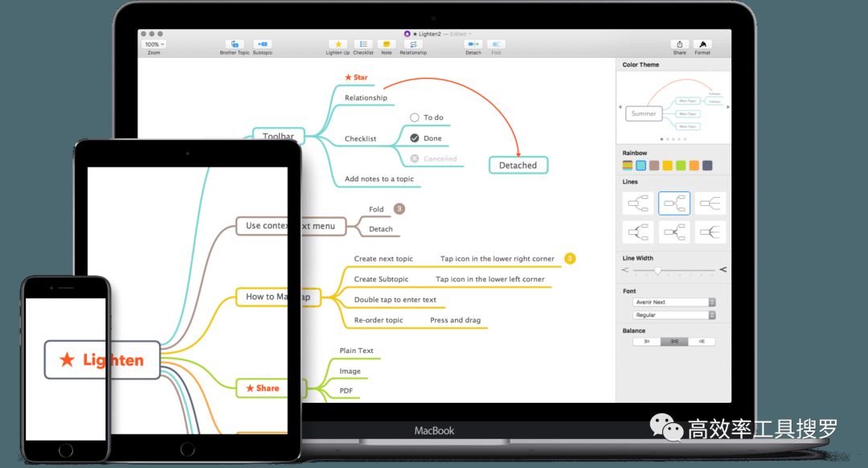The height and width of the screenshot is (468, 868).
Task: Click the Detach toolbar icon
Action: pos(473,44)
